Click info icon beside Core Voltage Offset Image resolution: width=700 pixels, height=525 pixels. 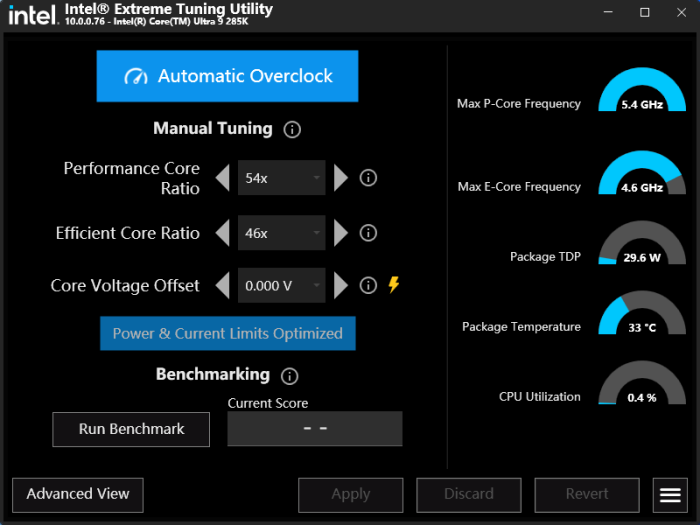point(368,286)
